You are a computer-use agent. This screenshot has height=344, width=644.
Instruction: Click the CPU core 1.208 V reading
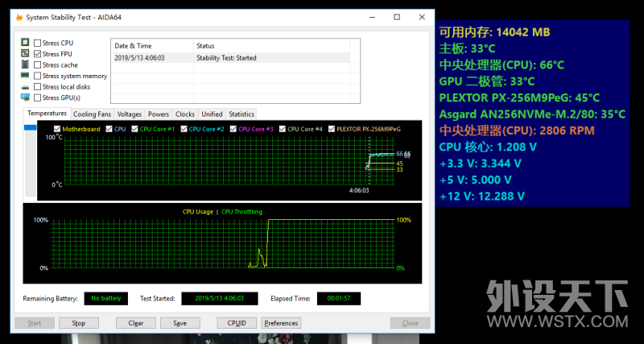coord(488,147)
